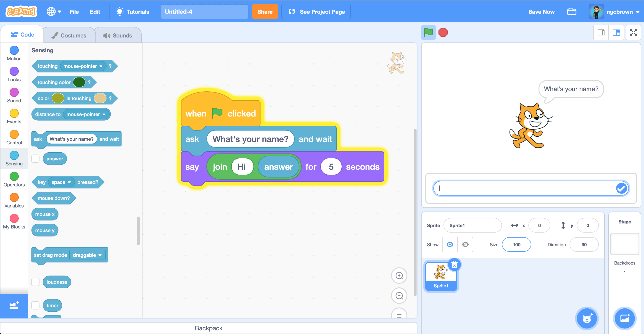644x334 pixels.
Task: Open mouse-pointer dropdown in touching block
Action: [83, 66]
